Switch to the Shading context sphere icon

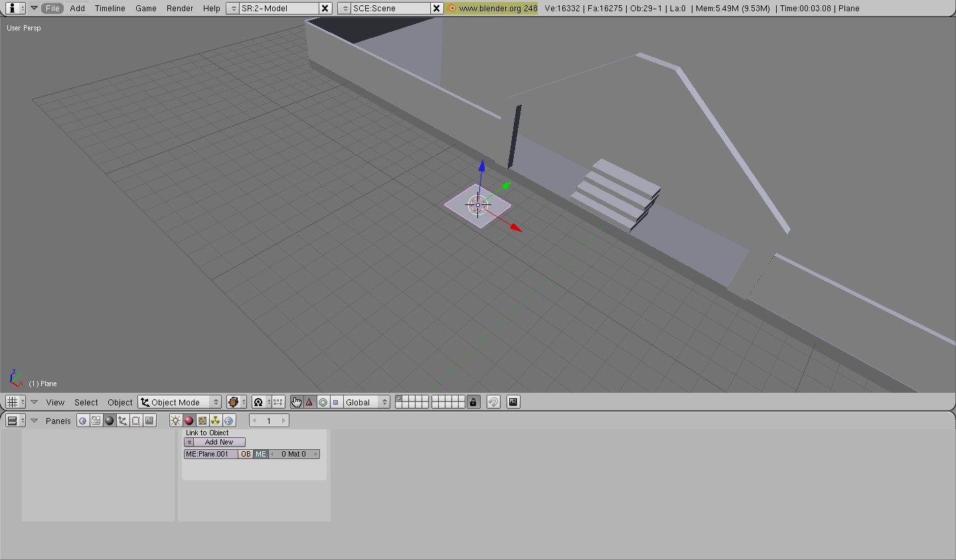[110, 421]
